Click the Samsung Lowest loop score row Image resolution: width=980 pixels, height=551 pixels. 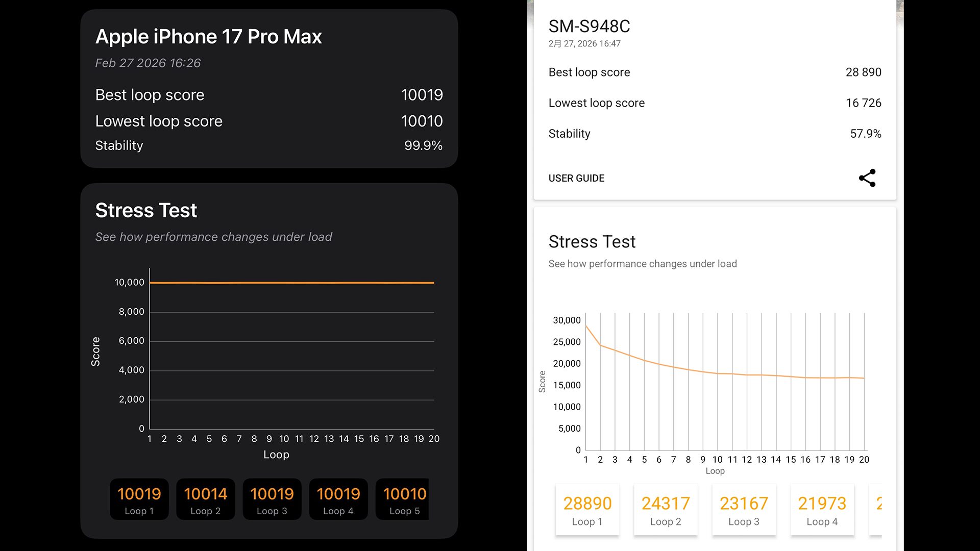(x=715, y=103)
